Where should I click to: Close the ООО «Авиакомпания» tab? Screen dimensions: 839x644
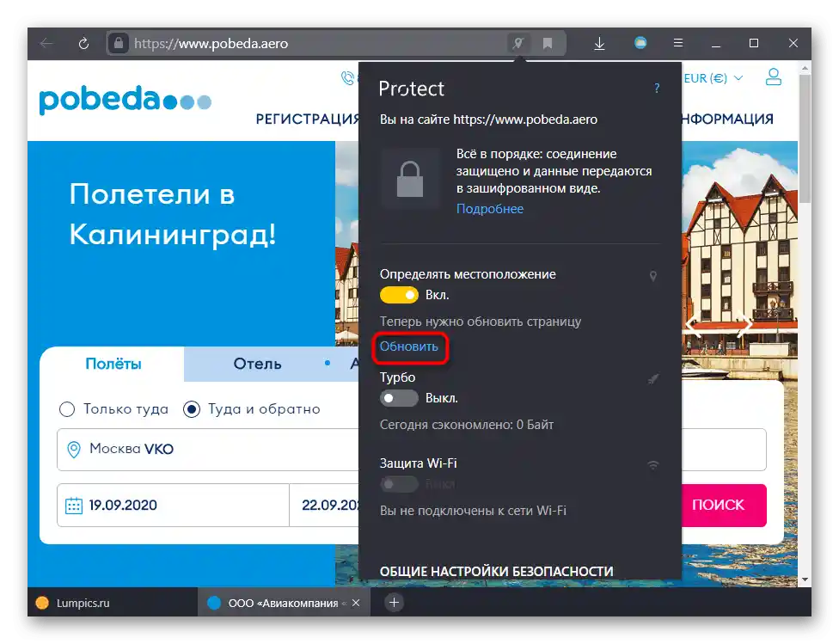(x=356, y=603)
